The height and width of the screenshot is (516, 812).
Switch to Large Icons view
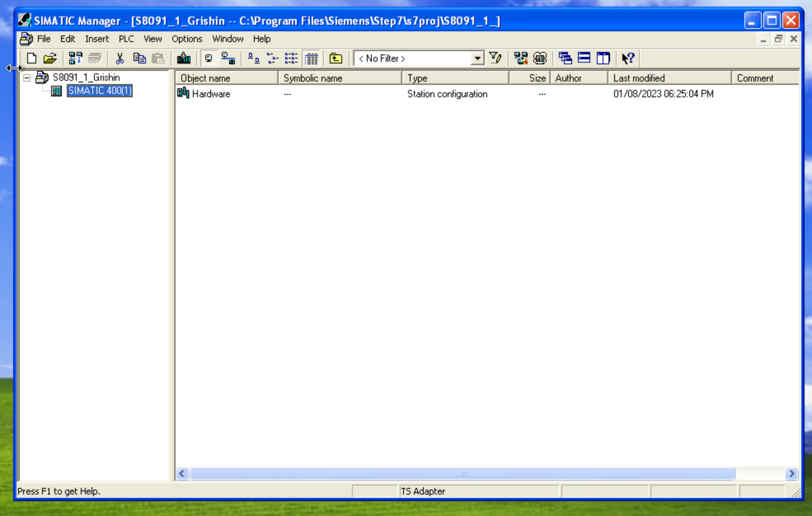pos(253,59)
